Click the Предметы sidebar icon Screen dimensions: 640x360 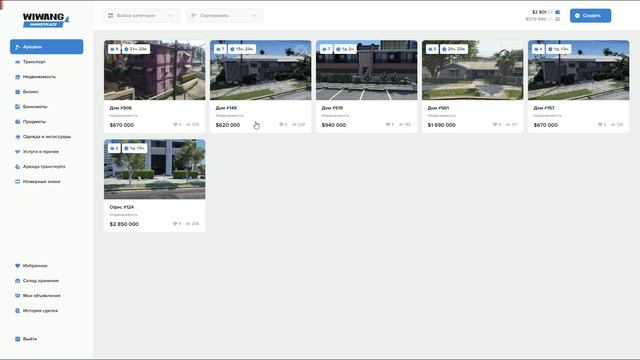pos(18,122)
